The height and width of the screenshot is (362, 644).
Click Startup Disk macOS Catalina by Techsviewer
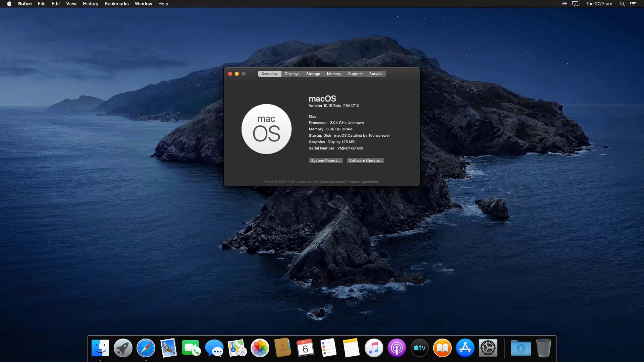349,135
